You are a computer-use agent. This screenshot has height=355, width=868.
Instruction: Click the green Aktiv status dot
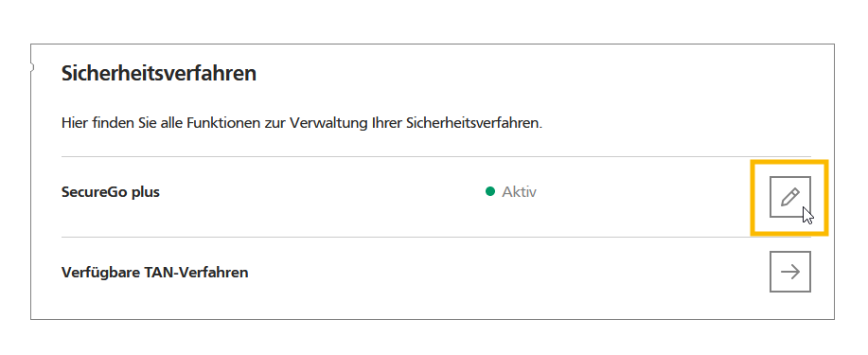(x=490, y=191)
